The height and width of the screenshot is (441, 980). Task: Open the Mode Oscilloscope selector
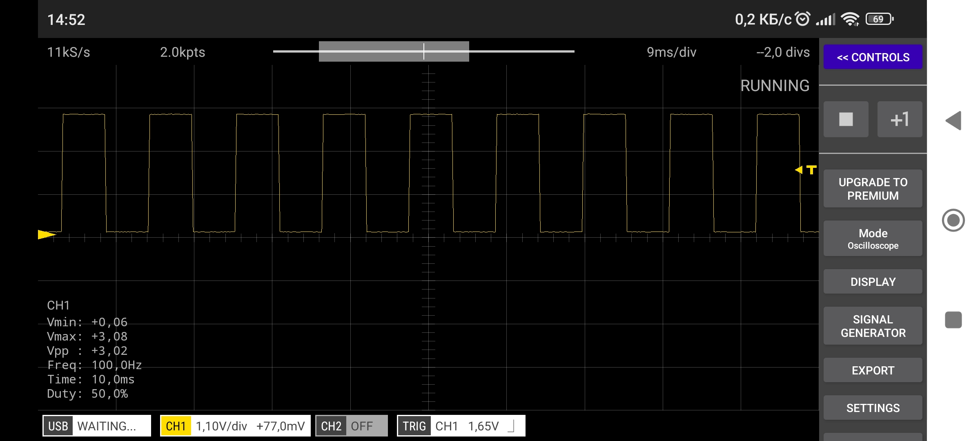873,239
